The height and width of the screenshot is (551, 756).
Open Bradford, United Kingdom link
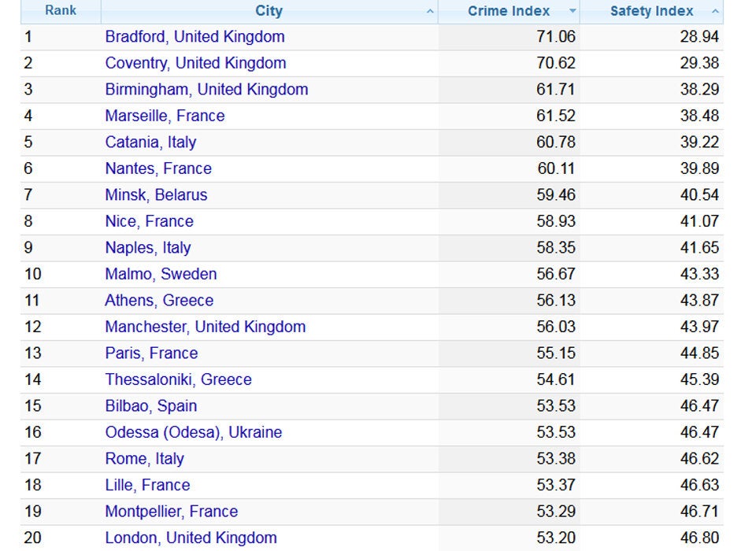tap(195, 37)
